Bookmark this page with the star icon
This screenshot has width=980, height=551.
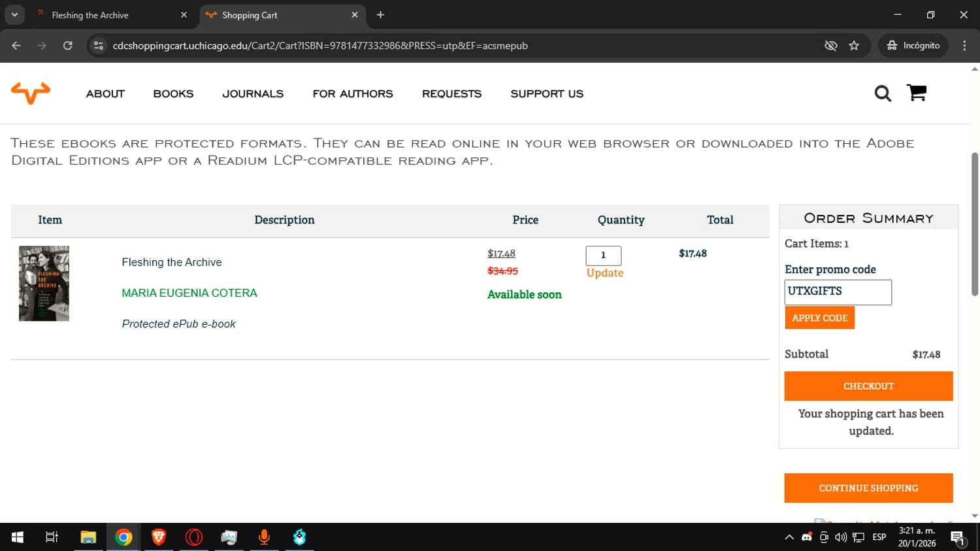[x=854, y=46]
